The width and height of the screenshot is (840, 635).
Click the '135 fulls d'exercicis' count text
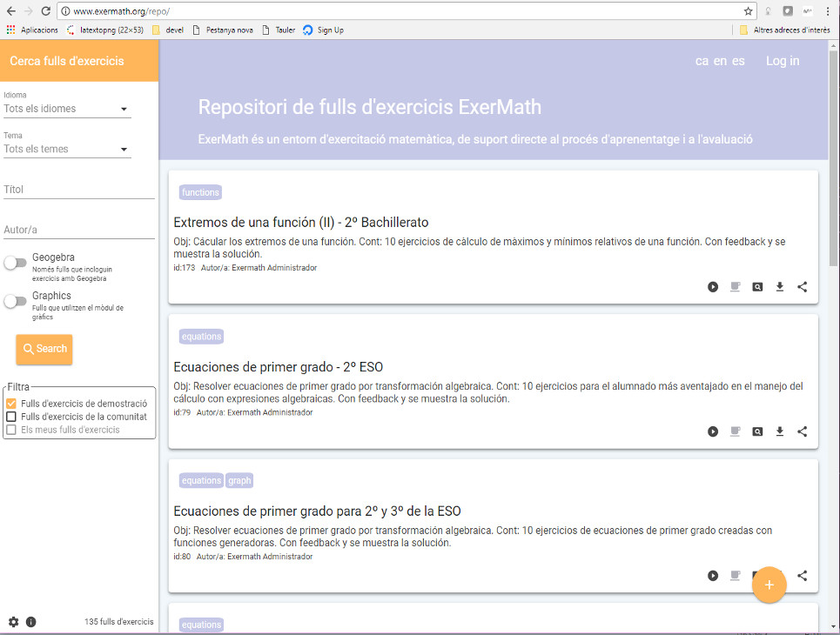point(119,622)
